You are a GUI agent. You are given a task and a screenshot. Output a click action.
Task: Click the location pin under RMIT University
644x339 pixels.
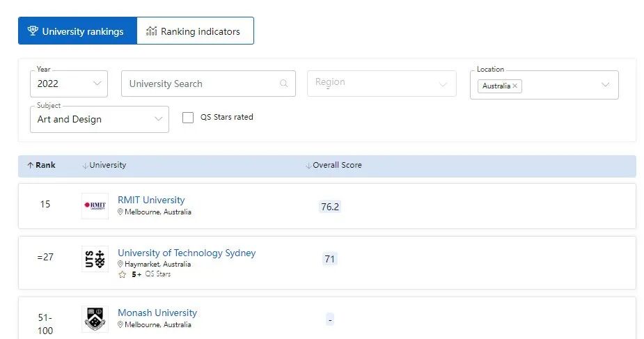[x=120, y=212]
